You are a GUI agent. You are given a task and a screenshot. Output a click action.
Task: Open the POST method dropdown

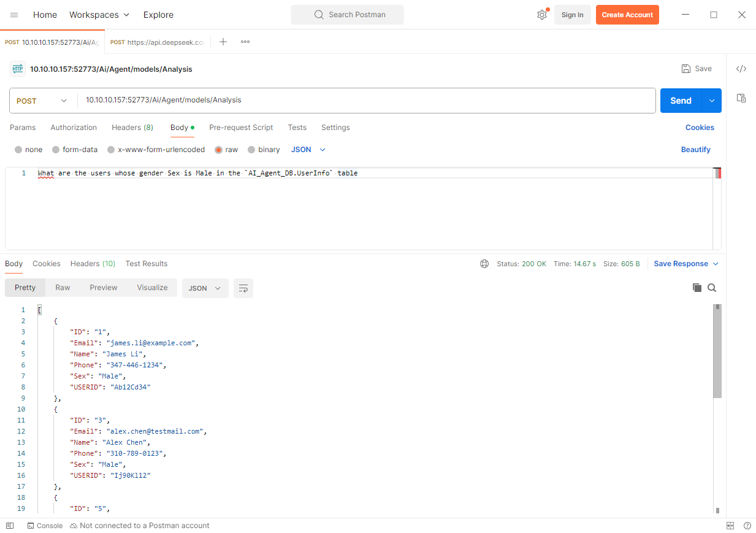pos(42,101)
